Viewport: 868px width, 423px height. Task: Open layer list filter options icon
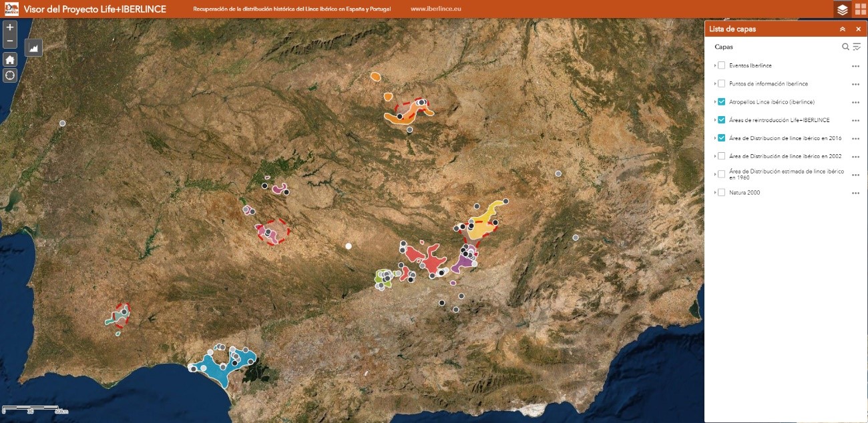[857, 47]
